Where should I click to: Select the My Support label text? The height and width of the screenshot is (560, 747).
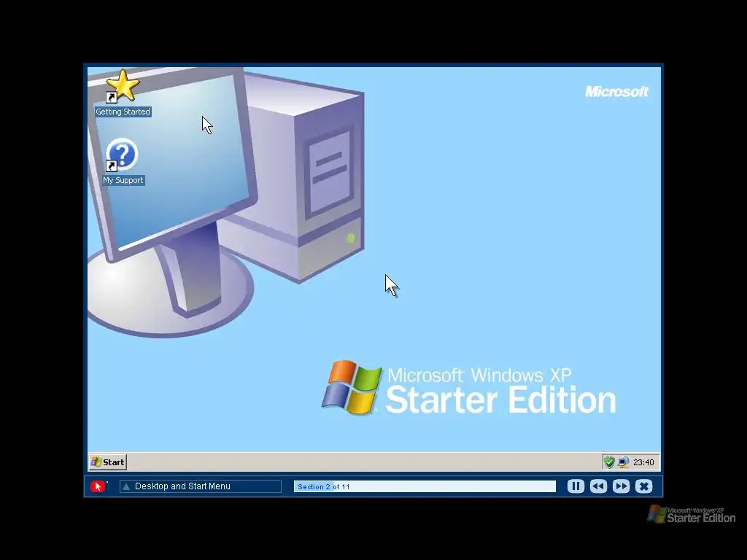pos(123,181)
